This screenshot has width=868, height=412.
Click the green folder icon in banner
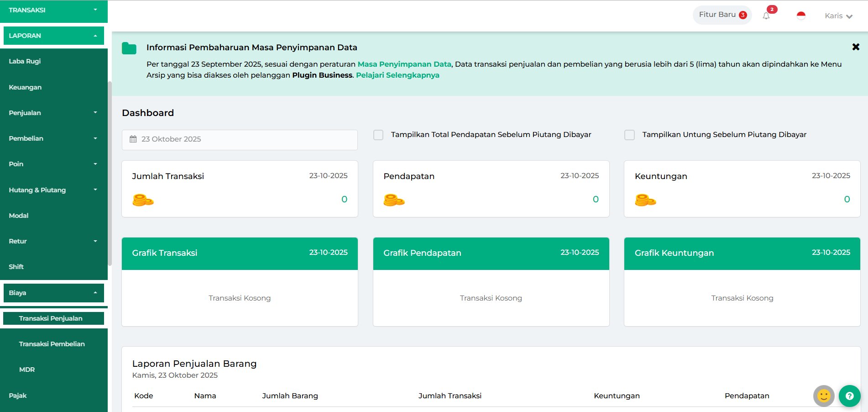point(129,48)
